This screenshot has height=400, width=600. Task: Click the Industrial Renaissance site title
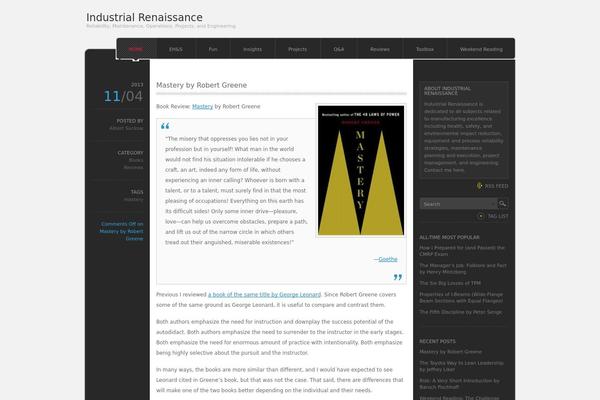(x=144, y=17)
